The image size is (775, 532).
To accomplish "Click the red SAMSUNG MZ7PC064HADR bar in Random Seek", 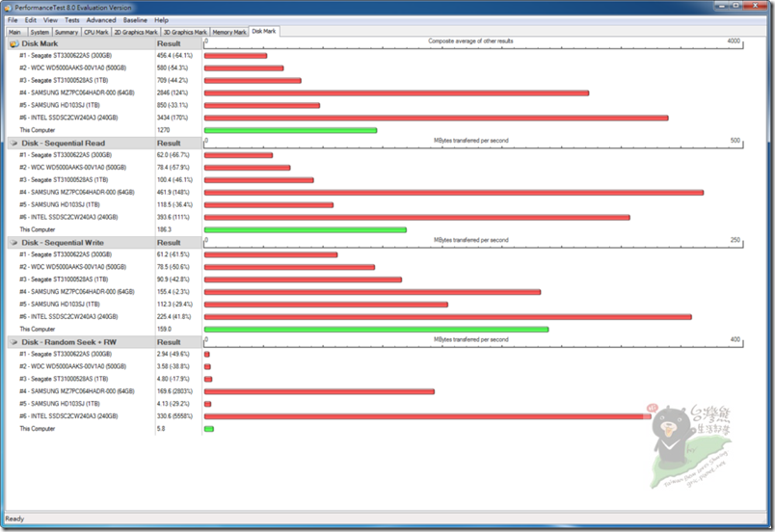I will 319,391.
